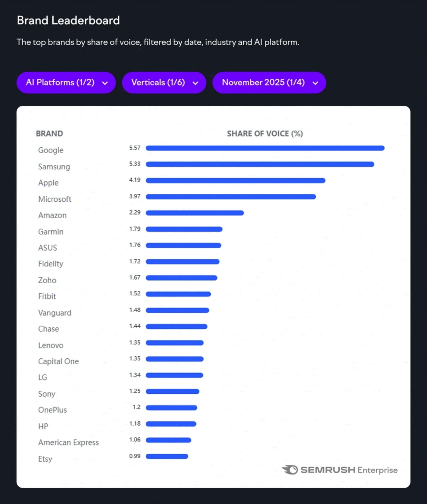
Task: Click the chevron on the Verticals pill
Action: tap(196, 83)
